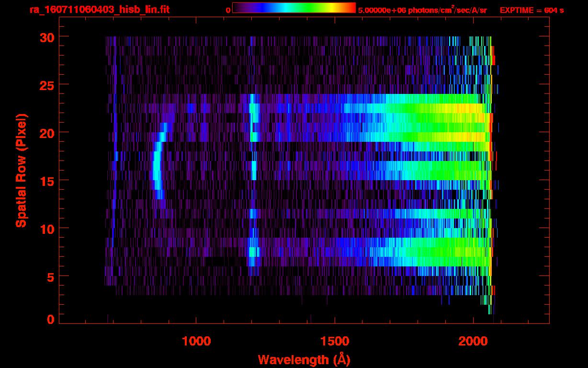Image resolution: width=588 pixels, height=368 pixels.
Task: Click the 5.00000e+06 photons colorbar maximum label
Action: tap(422, 10)
